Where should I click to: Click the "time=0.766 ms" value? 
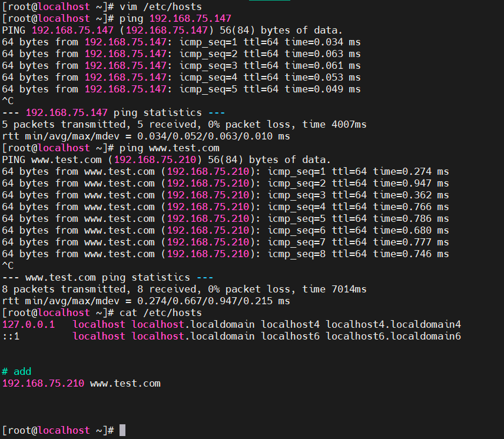(411, 207)
